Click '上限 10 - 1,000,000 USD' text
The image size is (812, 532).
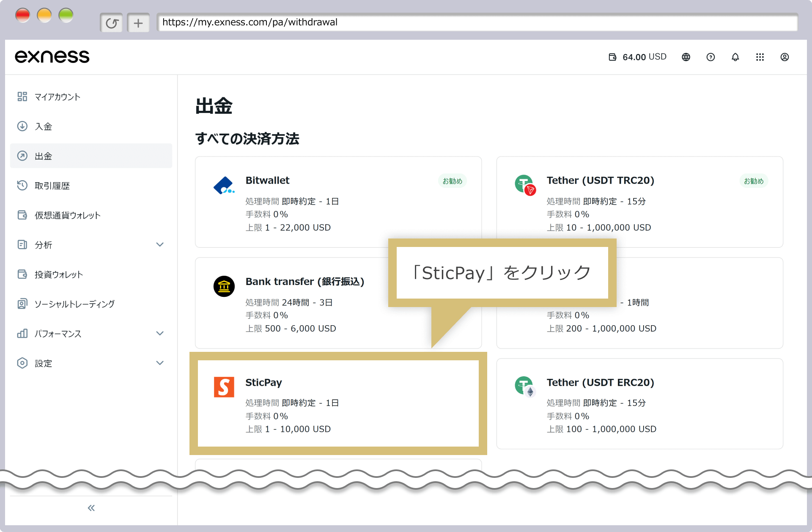pos(599,228)
